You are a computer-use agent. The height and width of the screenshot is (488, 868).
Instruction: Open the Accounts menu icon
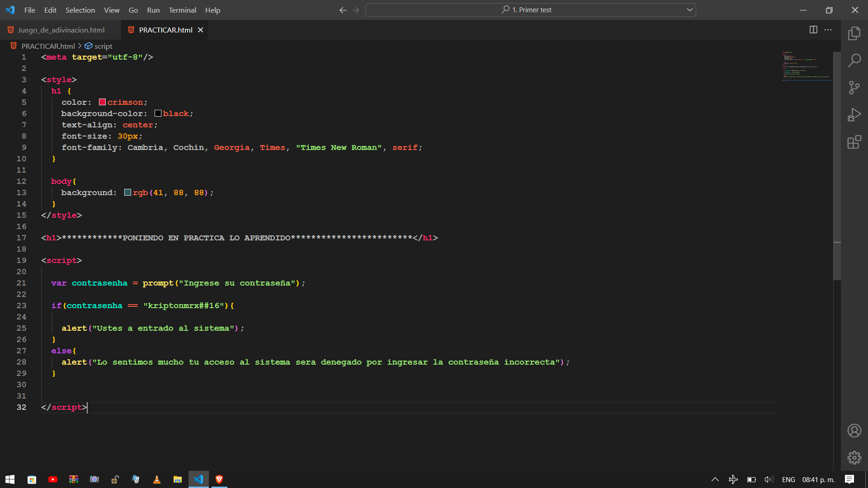pyautogui.click(x=854, y=431)
